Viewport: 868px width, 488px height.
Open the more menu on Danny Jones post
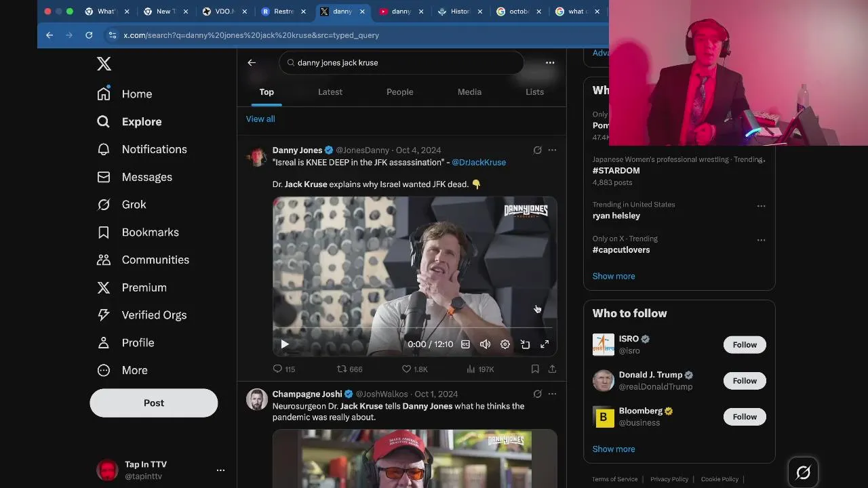[x=552, y=150]
